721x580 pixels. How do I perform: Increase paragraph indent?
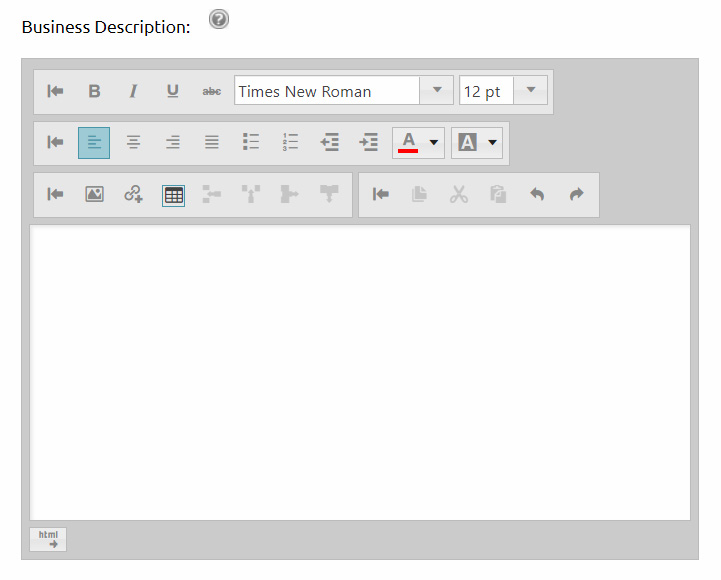click(x=369, y=143)
